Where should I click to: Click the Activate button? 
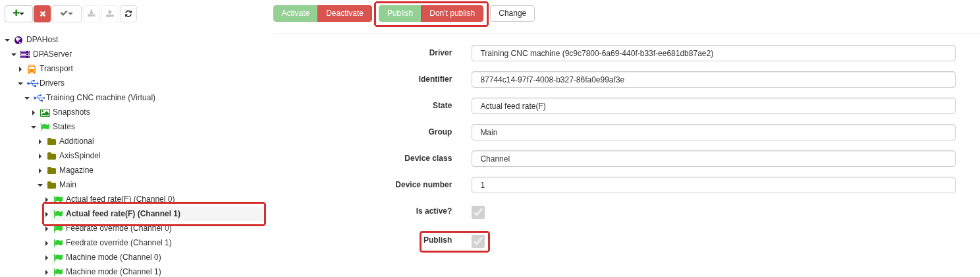tap(295, 13)
